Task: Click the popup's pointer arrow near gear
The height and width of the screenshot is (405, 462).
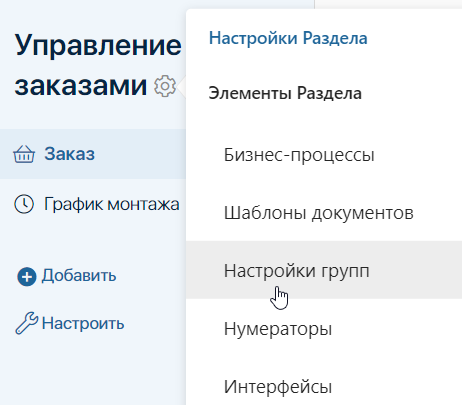Action: pyautogui.click(x=182, y=87)
